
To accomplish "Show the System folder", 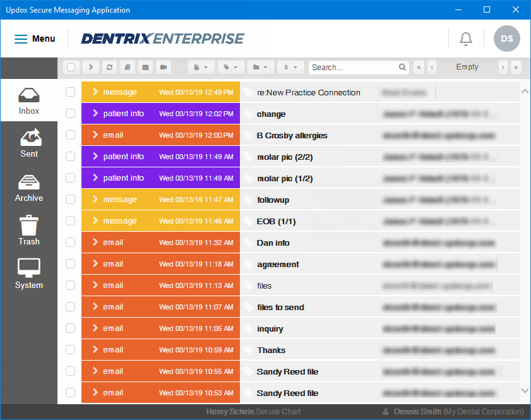I will pos(29,273).
